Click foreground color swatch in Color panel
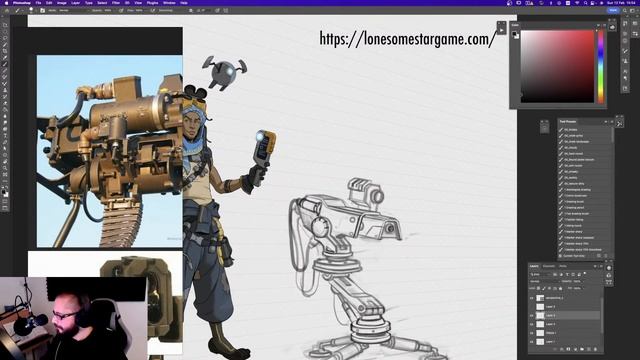This screenshot has height=360, width=640. pos(515,34)
